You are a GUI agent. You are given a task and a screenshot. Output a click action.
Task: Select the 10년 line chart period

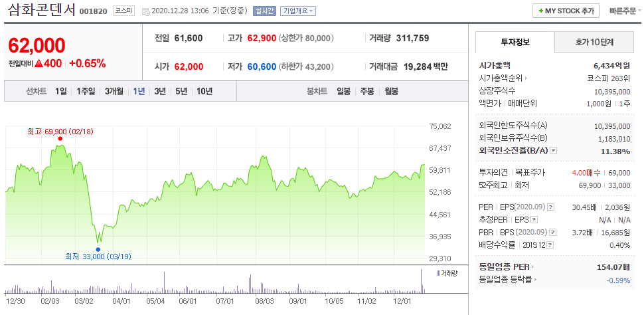(x=204, y=91)
